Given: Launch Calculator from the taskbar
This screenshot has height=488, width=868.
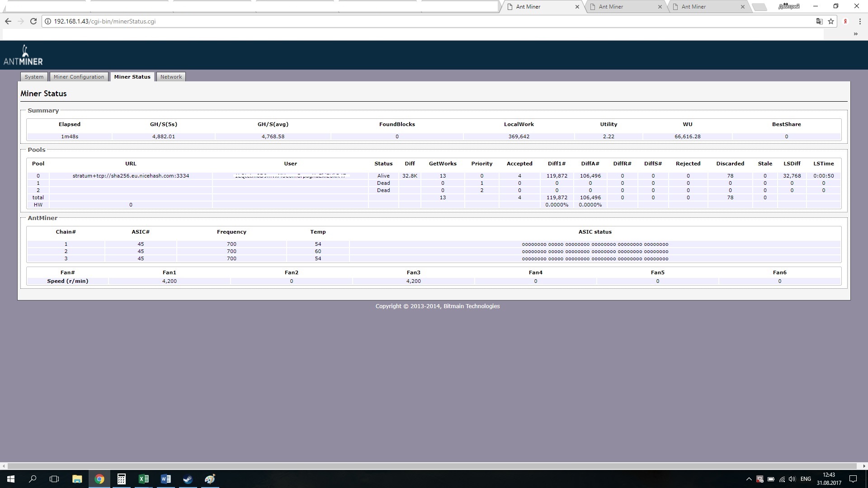Looking at the screenshot, I should [122, 479].
